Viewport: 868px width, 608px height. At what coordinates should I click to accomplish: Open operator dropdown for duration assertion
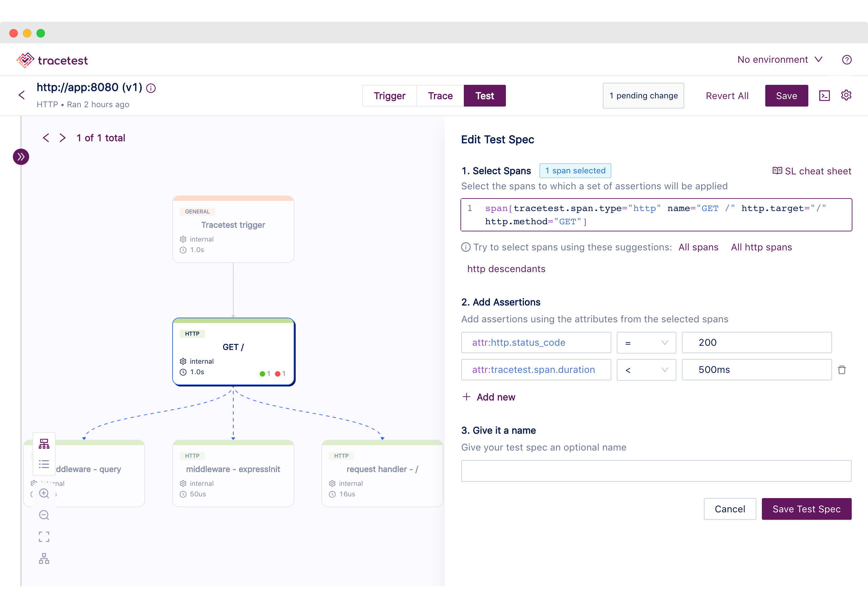646,370
